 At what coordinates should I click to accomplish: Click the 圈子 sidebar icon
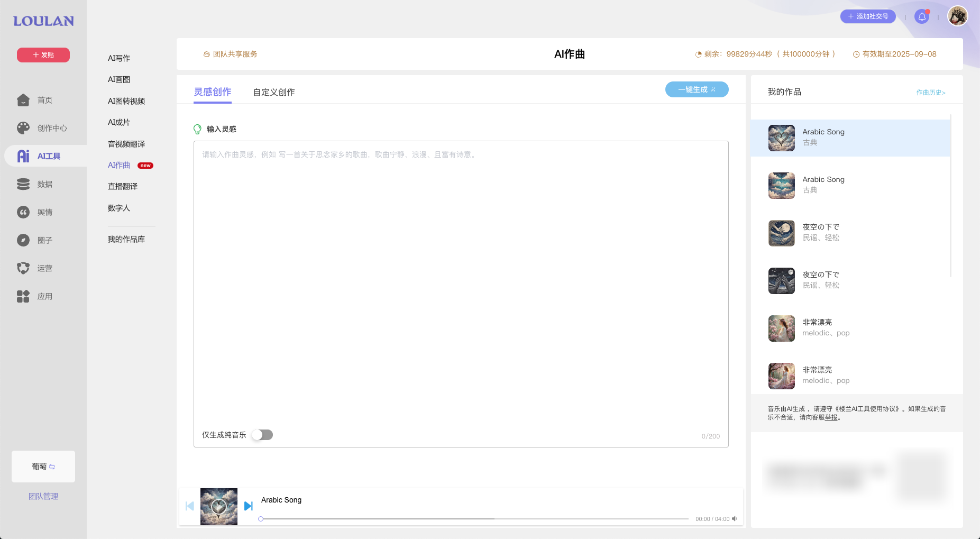[23, 240]
